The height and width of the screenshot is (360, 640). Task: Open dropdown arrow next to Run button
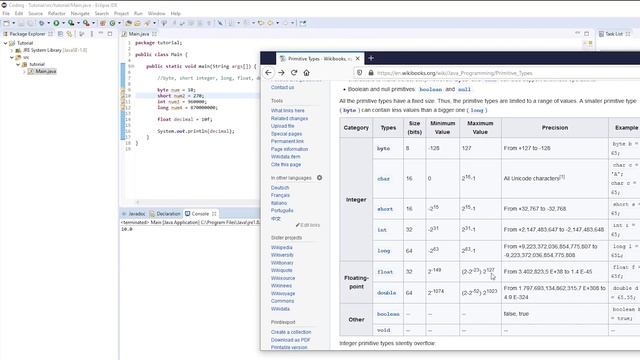[63, 23]
